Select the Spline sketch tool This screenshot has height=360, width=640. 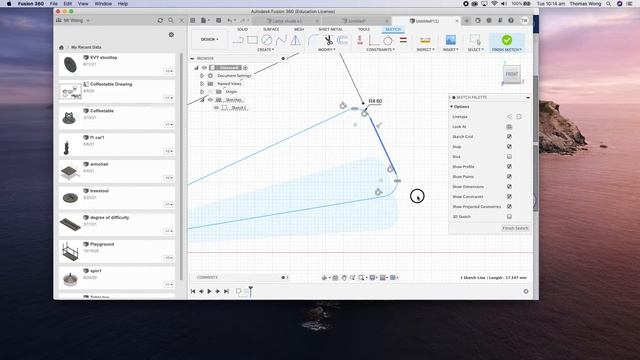[281, 40]
